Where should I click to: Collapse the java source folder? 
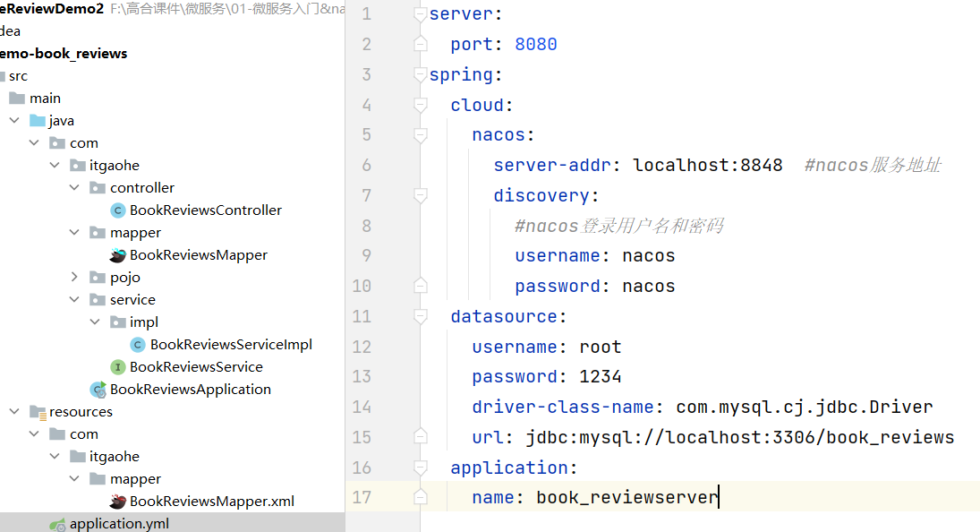pyautogui.click(x=14, y=120)
